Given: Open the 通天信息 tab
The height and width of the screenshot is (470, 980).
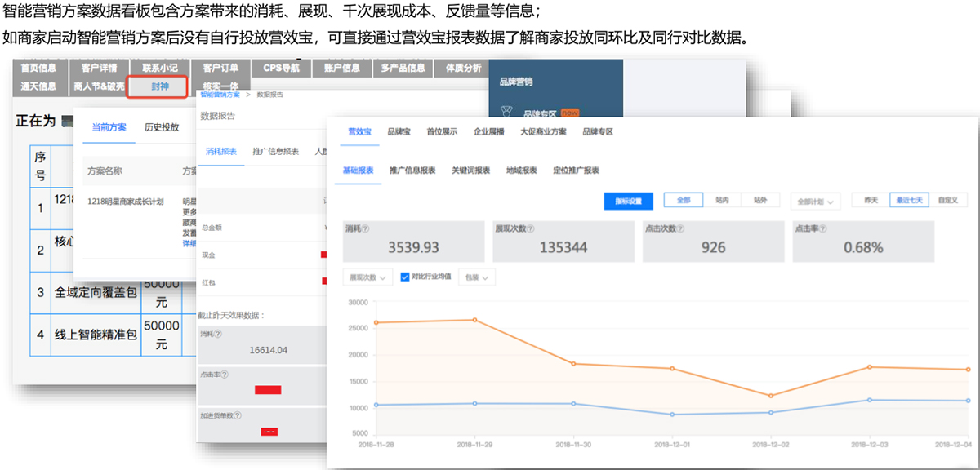Looking at the screenshot, I should point(38,86).
